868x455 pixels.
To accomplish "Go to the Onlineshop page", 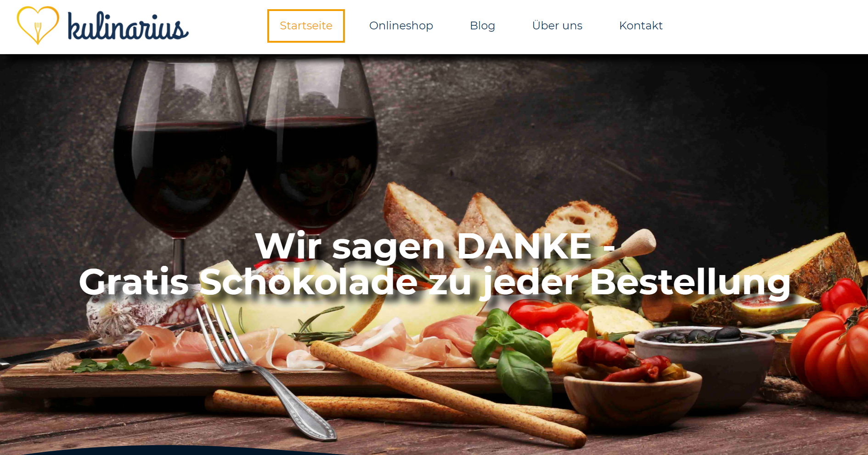I will pyautogui.click(x=401, y=26).
